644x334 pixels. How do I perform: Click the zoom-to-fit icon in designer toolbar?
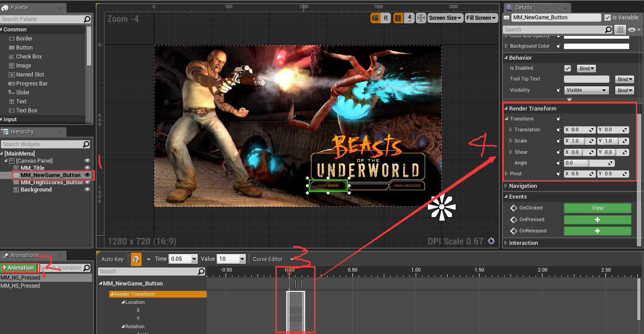pos(421,18)
